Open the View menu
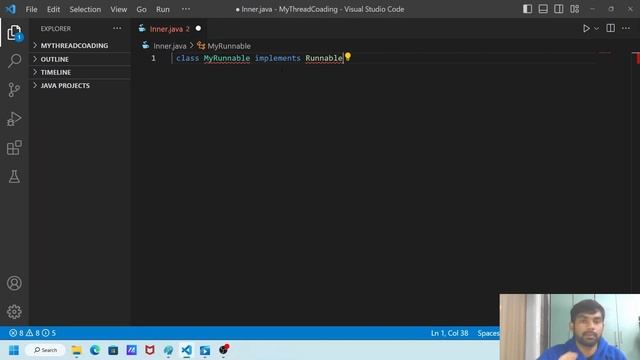The width and height of the screenshot is (640, 360). click(118, 9)
